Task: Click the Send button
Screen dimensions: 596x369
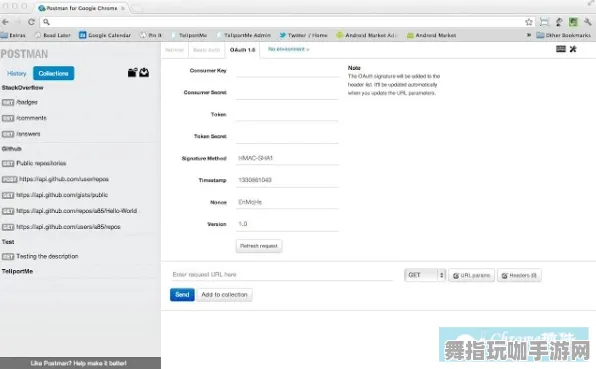Action: 182,295
